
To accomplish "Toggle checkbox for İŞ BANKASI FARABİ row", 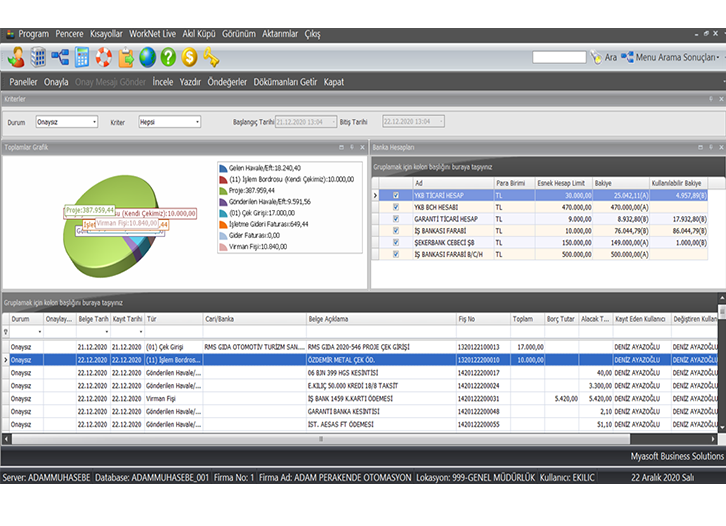I will [x=396, y=231].
